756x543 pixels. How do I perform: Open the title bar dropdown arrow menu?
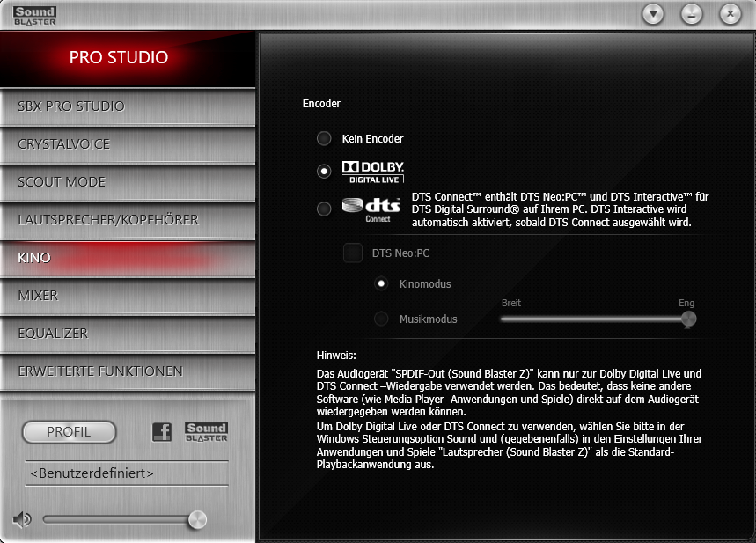(x=653, y=14)
